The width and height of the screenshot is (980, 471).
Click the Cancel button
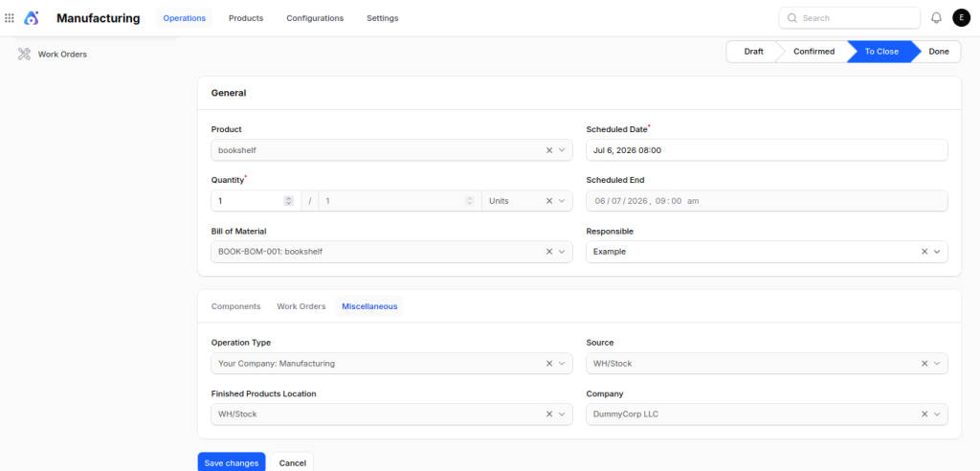click(293, 463)
